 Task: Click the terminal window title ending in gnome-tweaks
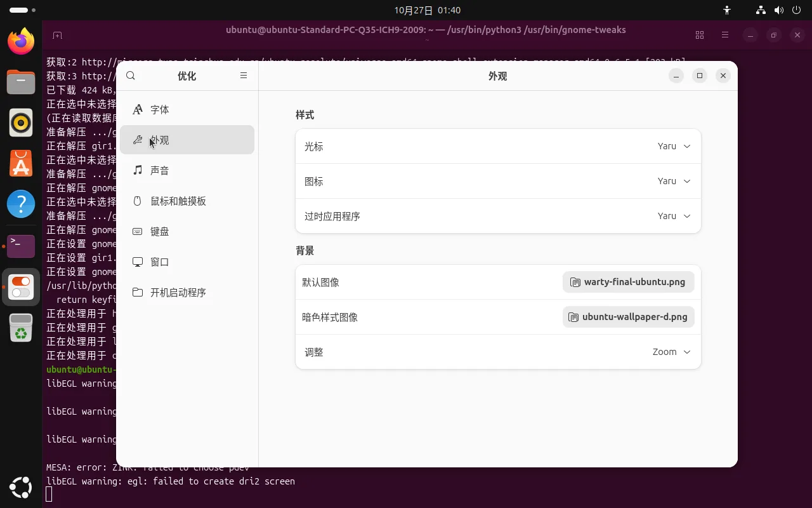[x=426, y=30]
